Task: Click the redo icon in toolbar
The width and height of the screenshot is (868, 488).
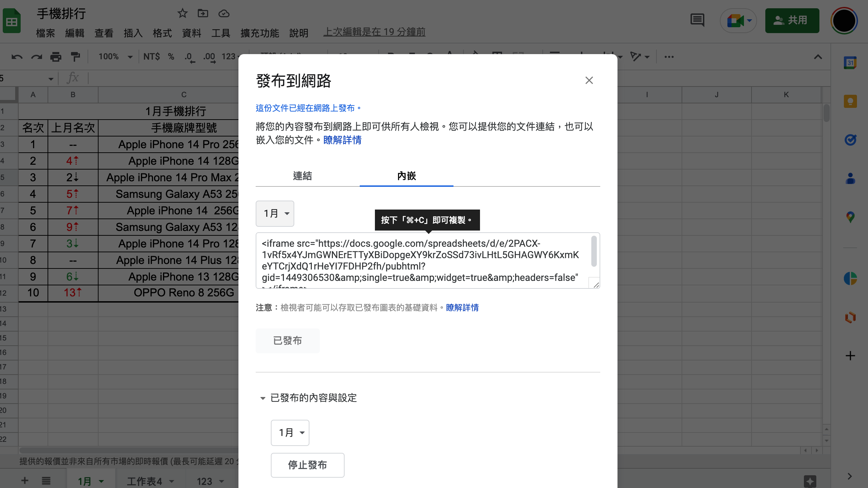Action: (x=37, y=57)
